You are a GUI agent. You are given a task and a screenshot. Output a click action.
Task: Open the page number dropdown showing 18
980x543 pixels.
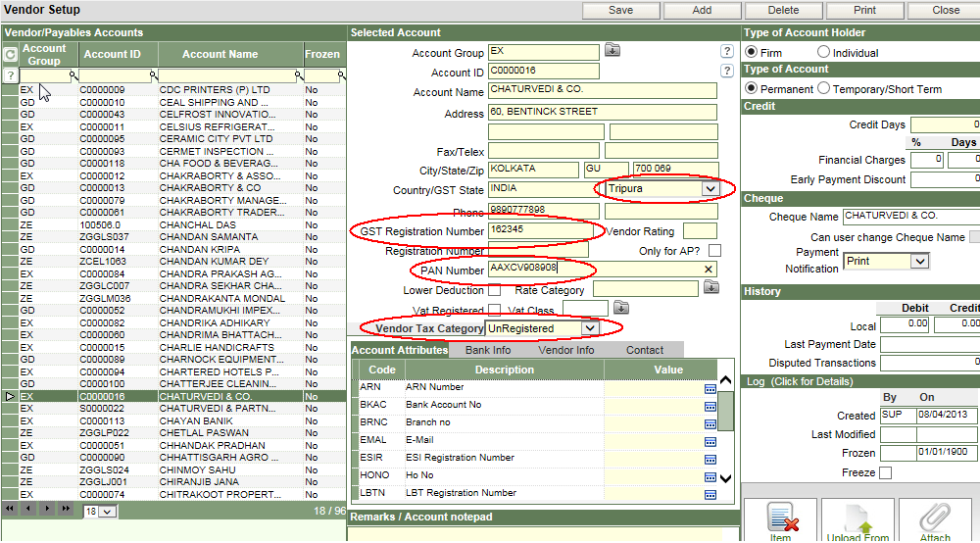coord(108,512)
